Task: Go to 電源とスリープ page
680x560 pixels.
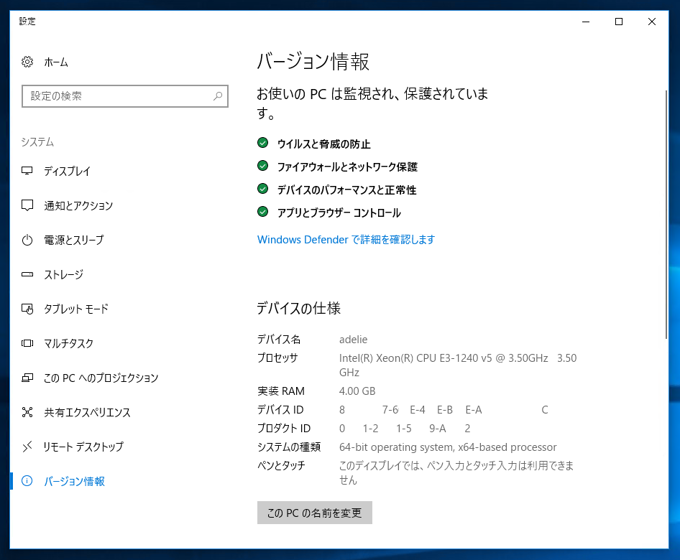Action: coord(74,240)
